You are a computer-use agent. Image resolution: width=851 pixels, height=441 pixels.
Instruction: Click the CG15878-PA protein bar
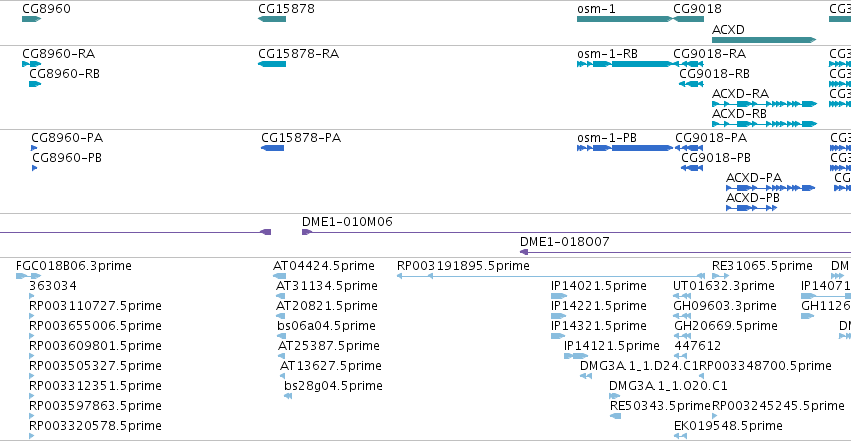(272, 148)
